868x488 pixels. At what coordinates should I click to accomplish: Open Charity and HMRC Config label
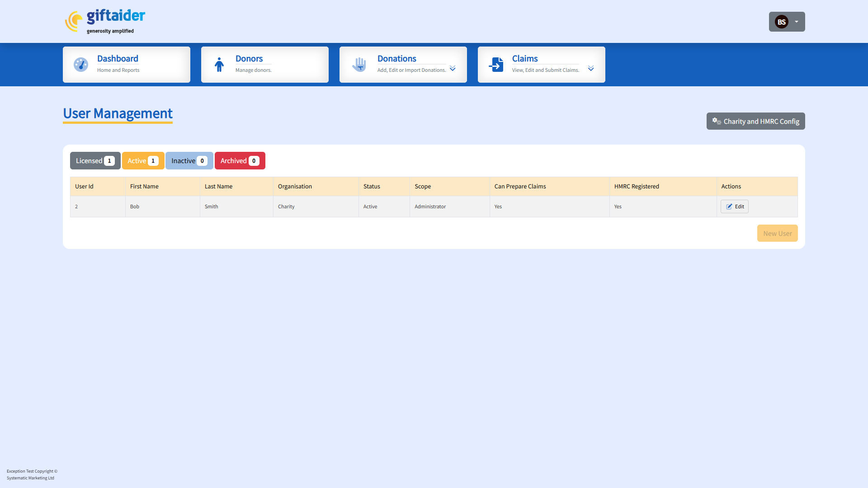tap(761, 122)
